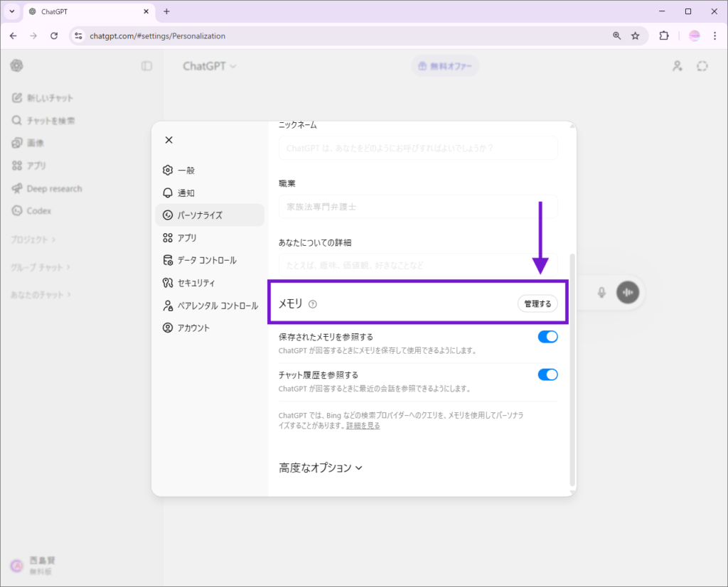Click the settings dialog vertical scrollbar

[573, 370]
